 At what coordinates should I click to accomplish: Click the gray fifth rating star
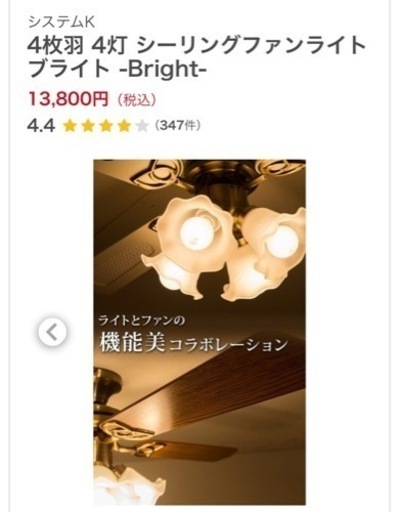click(142, 126)
